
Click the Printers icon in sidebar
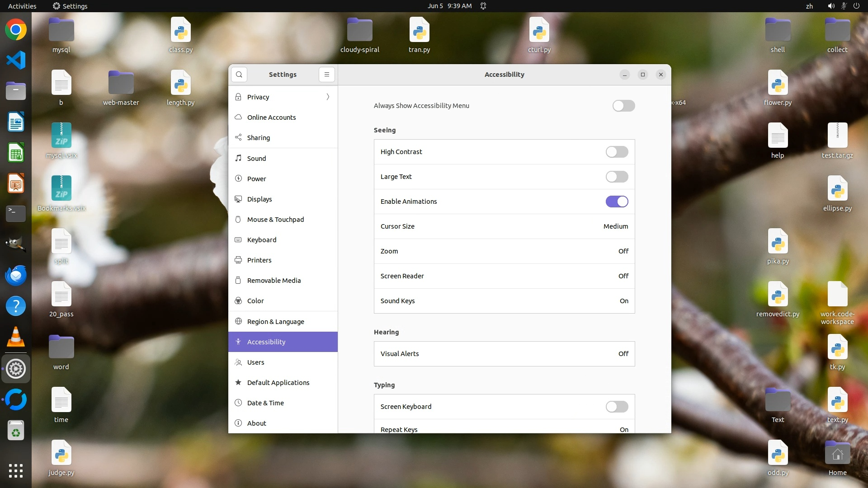coord(238,260)
